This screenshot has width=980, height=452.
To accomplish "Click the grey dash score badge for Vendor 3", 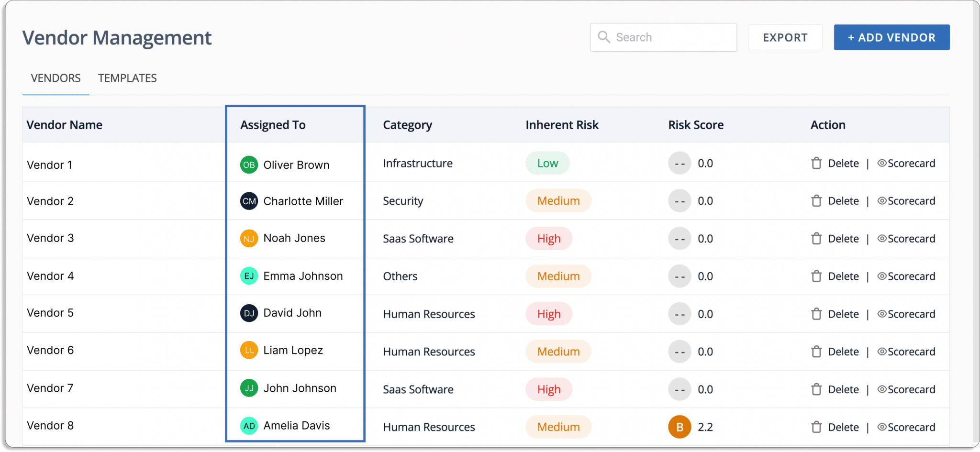I will pos(679,239).
